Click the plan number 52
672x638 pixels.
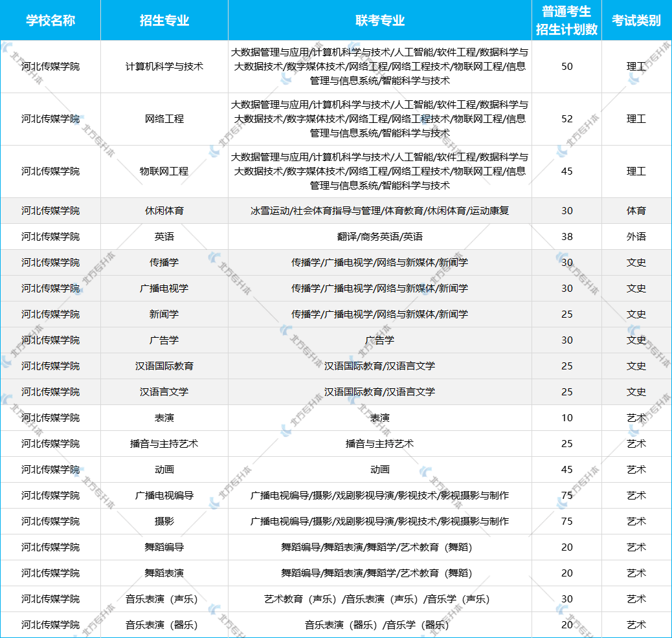pos(566,118)
